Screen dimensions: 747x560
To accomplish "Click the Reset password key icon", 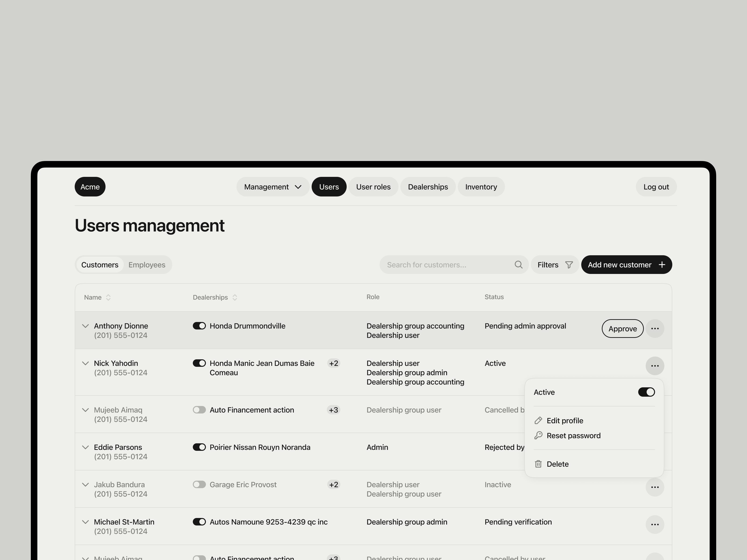I will pos(538,435).
